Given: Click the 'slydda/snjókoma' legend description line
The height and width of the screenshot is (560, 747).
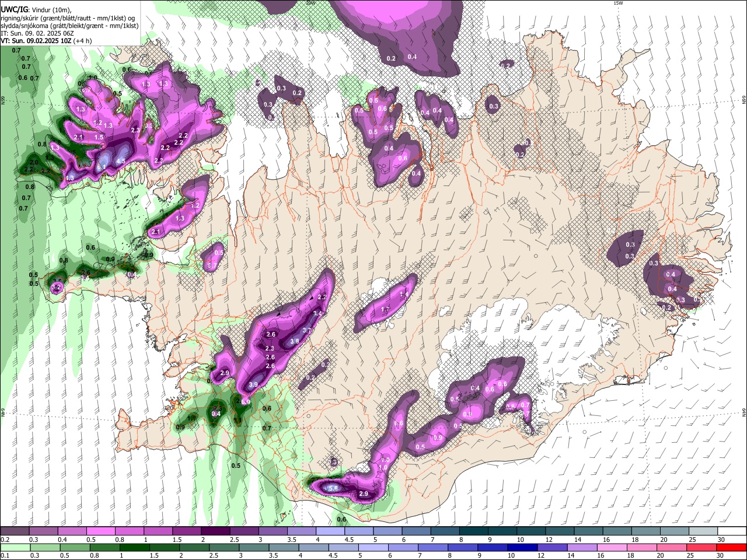Looking at the screenshot, I should tap(69, 26).
